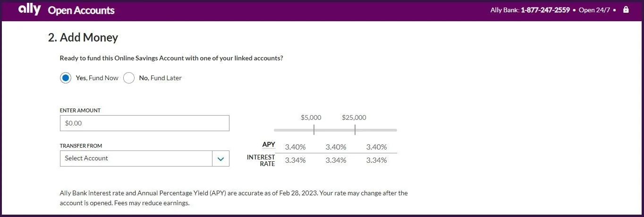Click the ally logo in header
The width and height of the screenshot is (644, 217).
tap(29, 9)
